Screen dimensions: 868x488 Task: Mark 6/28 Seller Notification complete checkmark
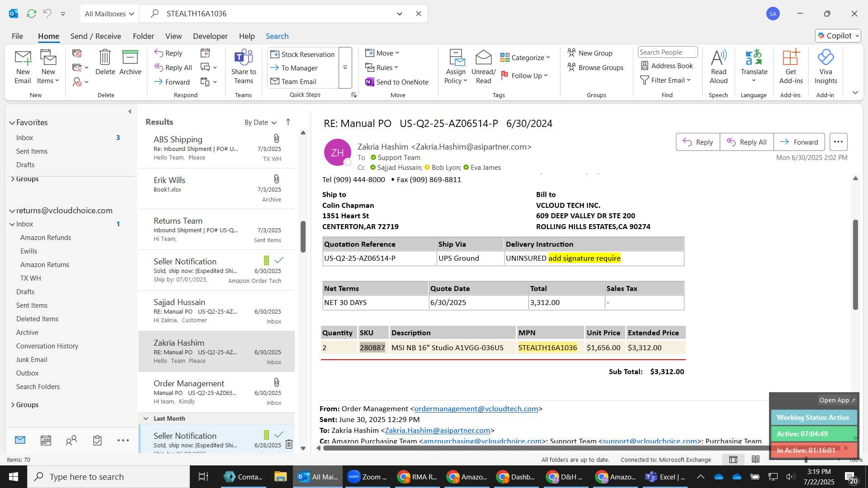coord(279,435)
